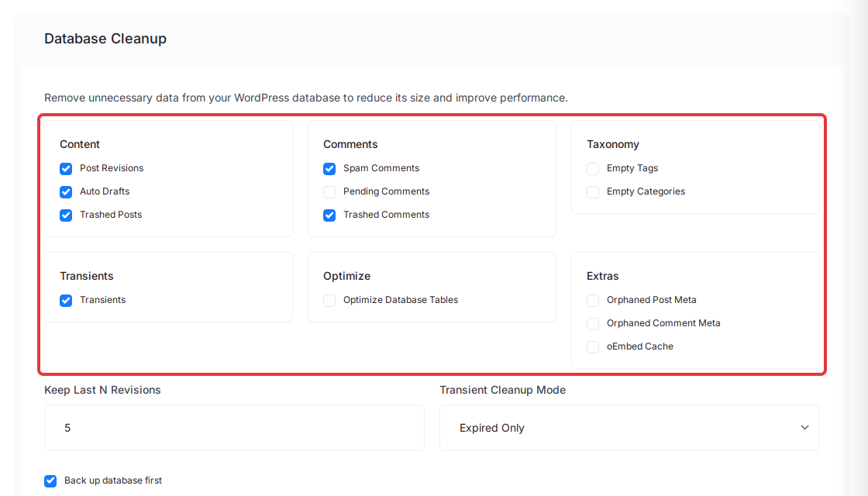Enable the Empty Tags checkbox

(593, 168)
